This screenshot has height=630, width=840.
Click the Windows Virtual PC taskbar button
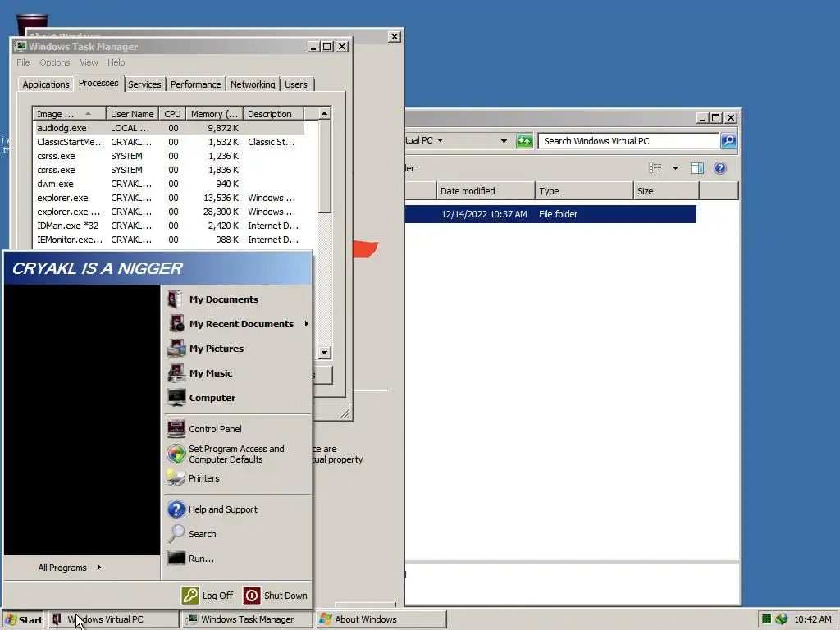click(113, 619)
